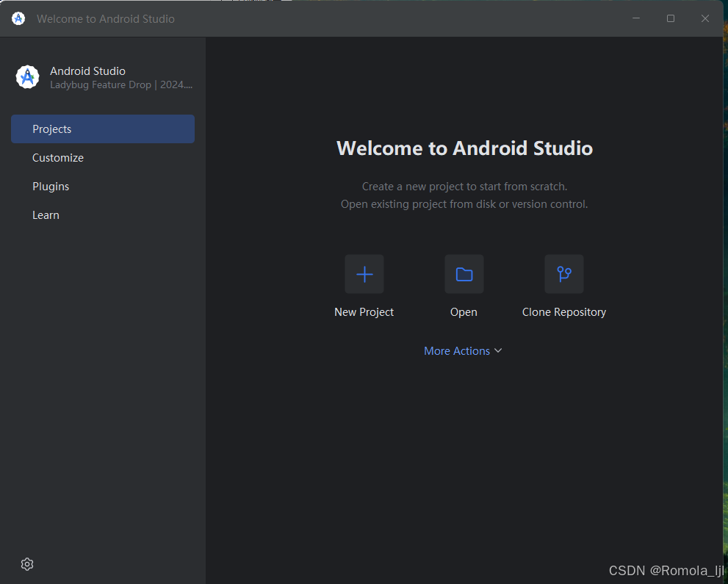This screenshot has height=584, width=728.
Task: Click the New Project plus icon
Action: [364, 274]
